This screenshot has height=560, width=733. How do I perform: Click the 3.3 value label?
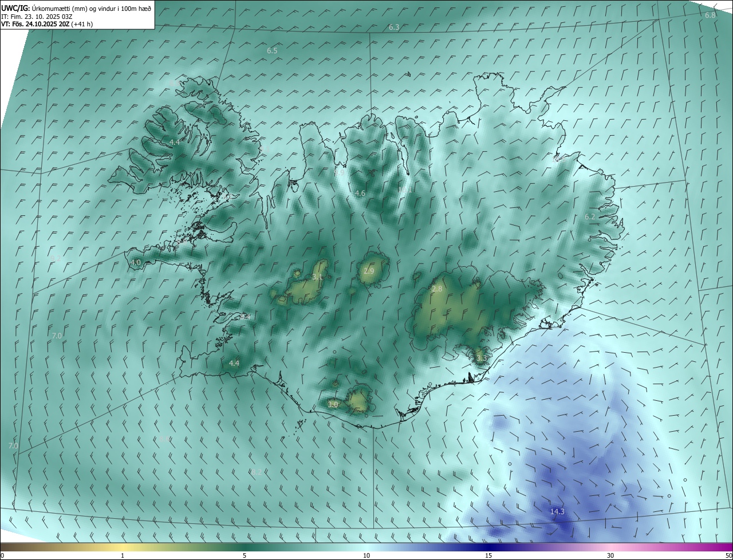(481, 358)
